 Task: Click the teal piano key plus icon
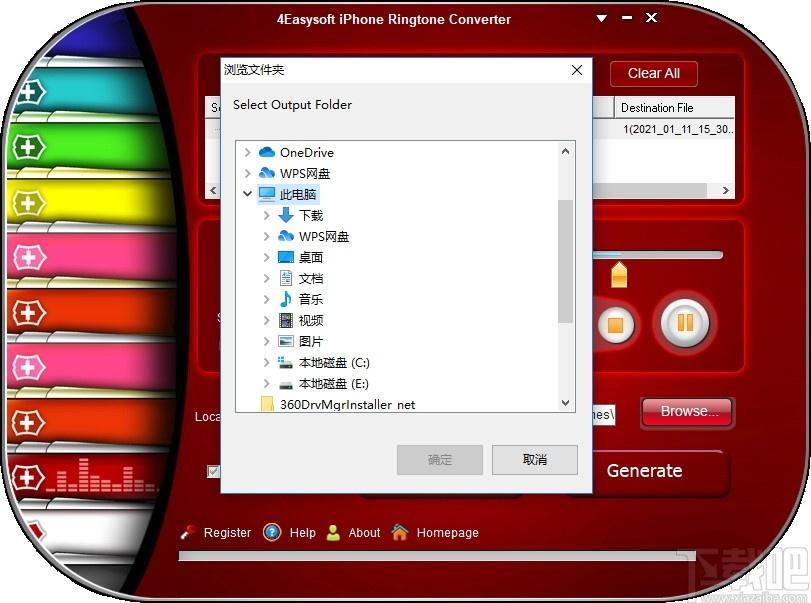[29, 93]
